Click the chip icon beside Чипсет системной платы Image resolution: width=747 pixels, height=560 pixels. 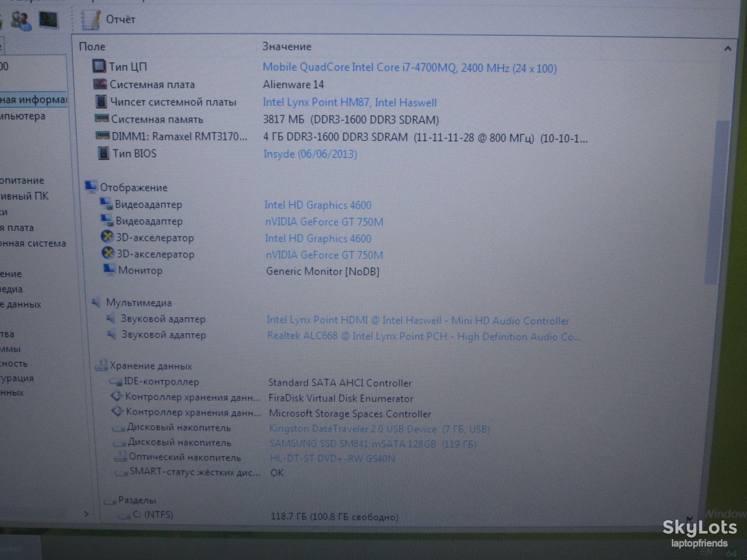(101, 101)
